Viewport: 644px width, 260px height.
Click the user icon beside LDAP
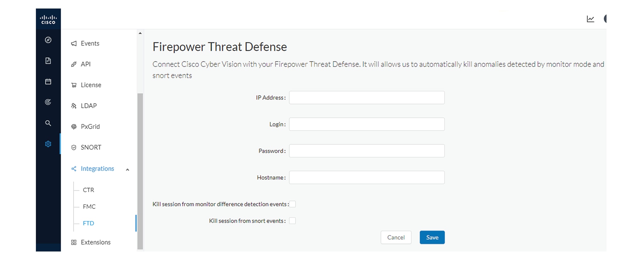(x=74, y=106)
